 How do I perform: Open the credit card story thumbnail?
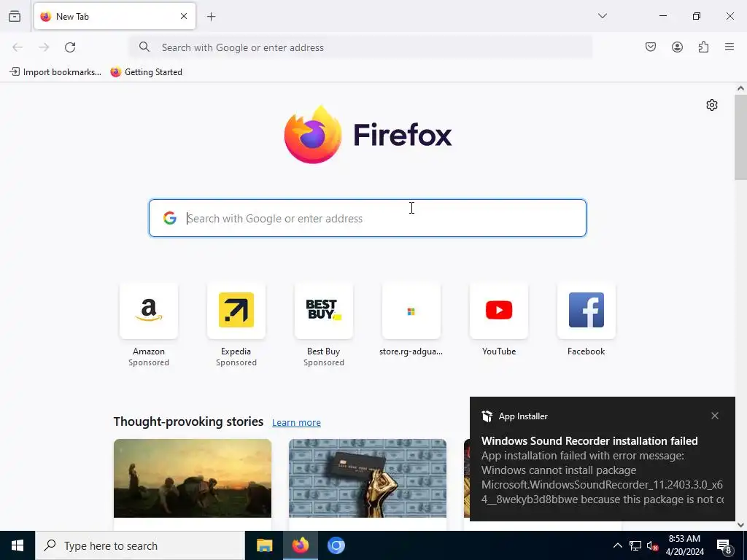click(368, 478)
